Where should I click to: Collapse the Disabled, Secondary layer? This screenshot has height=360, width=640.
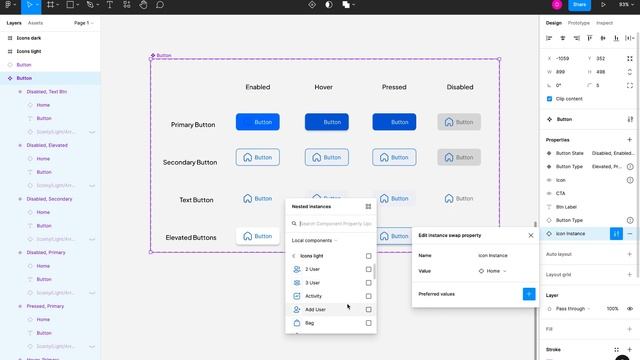(20, 199)
